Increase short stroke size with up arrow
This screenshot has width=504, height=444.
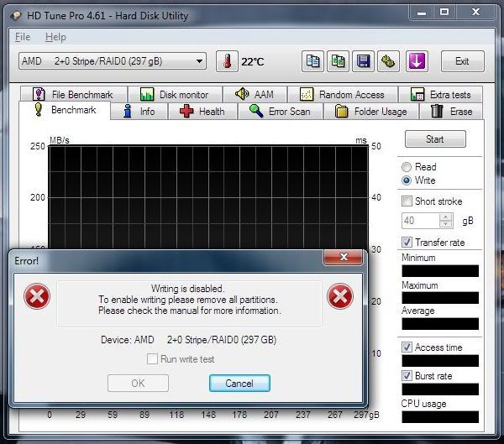point(446,217)
